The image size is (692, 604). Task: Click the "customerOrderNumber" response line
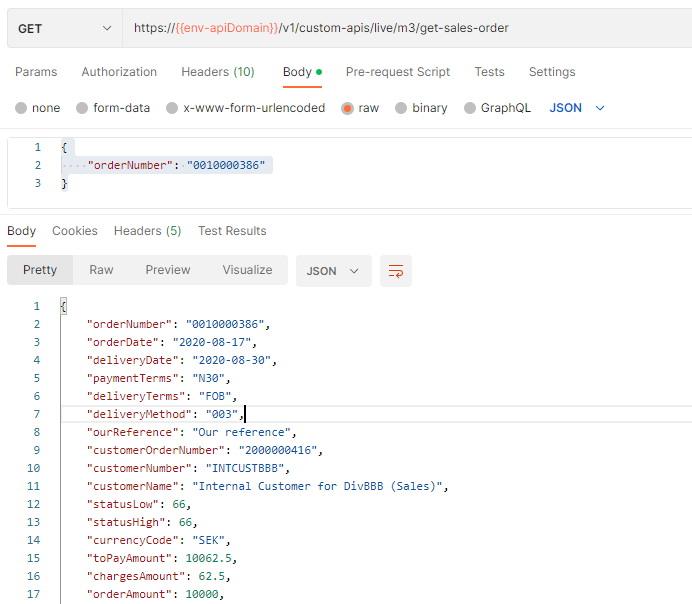tap(205, 450)
